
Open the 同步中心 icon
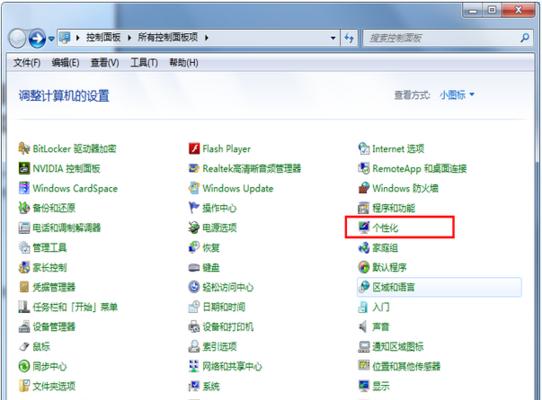24,366
